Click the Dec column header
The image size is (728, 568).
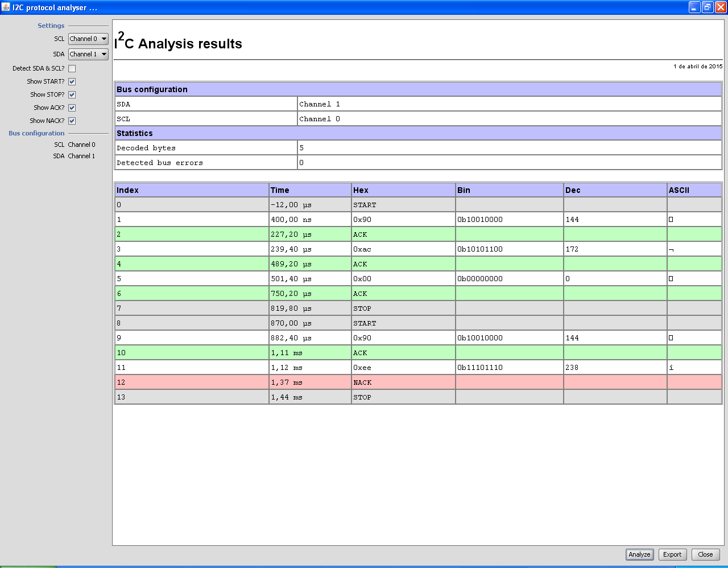(x=615, y=190)
